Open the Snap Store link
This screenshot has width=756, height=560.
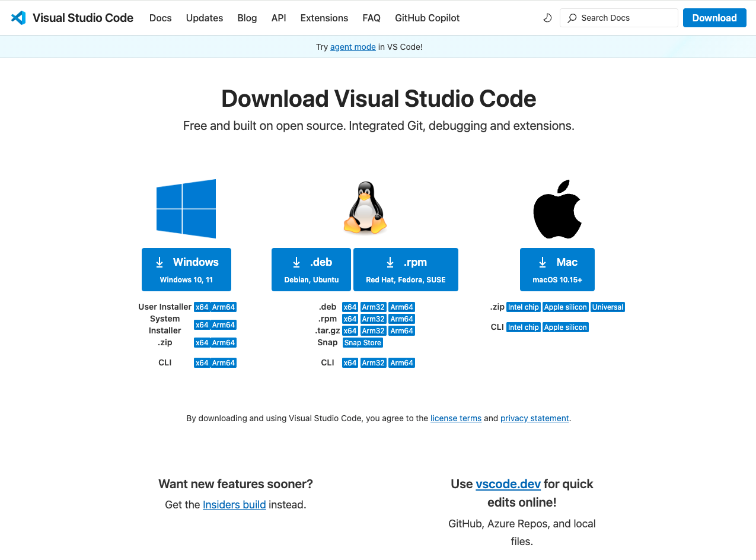[363, 343]
